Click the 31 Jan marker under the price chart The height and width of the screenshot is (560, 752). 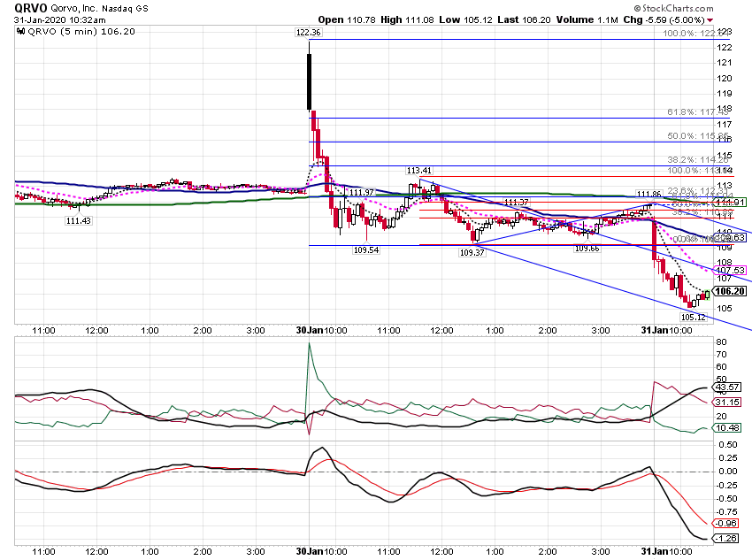(x=655, y=330)
